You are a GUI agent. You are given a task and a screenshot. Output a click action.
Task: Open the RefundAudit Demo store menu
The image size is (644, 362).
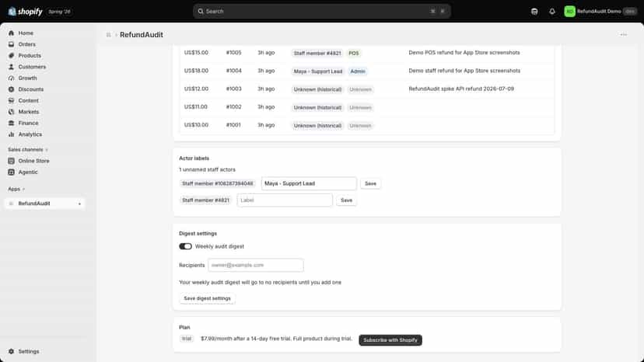(x=601, y=12)
